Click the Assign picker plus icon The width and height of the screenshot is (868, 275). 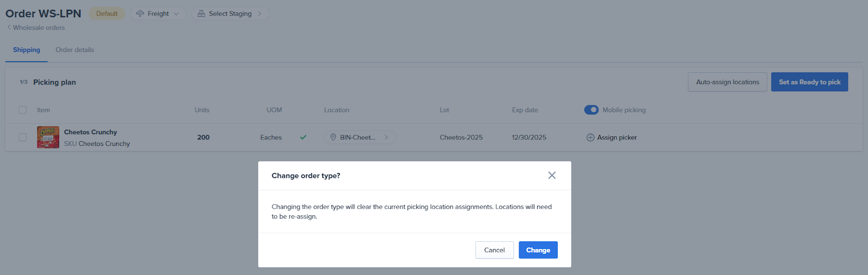coord(590,138)
